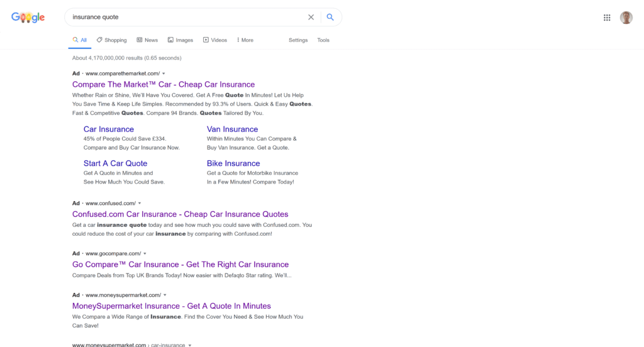
Task: Open the Van Insurance sitelink
Action: [233, 129]
